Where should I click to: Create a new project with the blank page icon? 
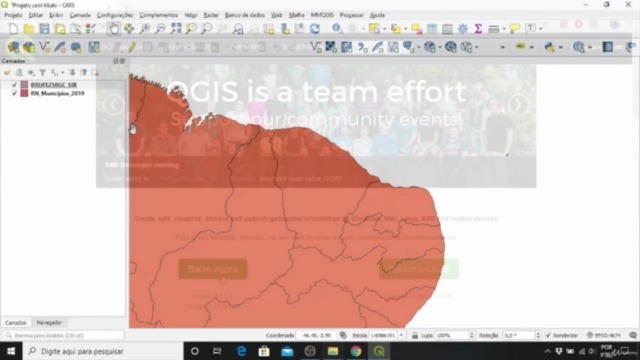pos(13,29)
